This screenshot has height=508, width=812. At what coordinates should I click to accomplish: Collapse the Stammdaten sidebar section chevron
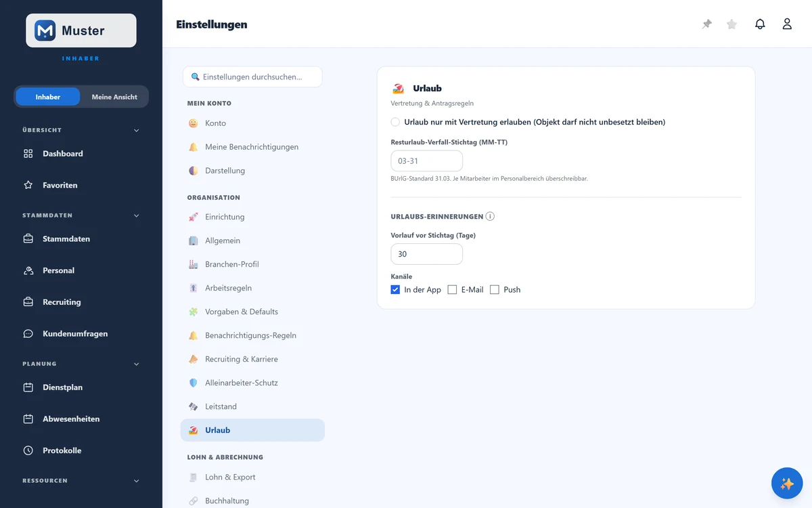click(x=136, y=215)
